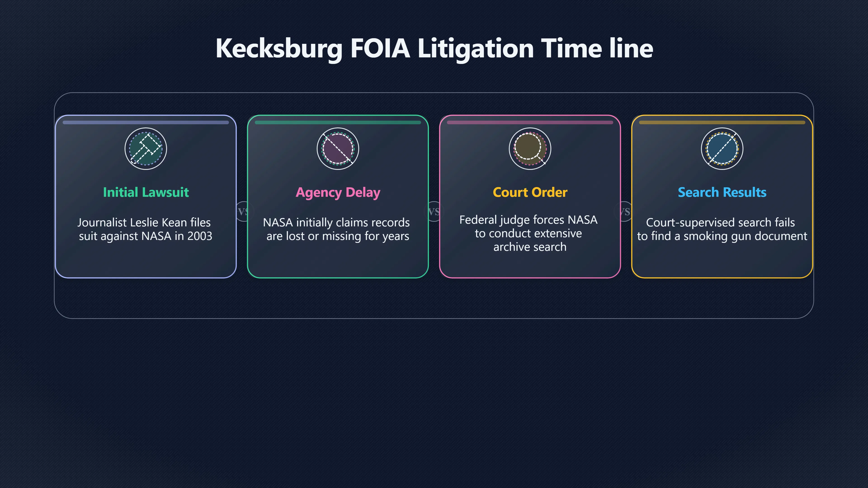Viewport: 868px width, 488px height.
Task: Click the yellow accent bar on Search Results card
Action: (722, 123)
